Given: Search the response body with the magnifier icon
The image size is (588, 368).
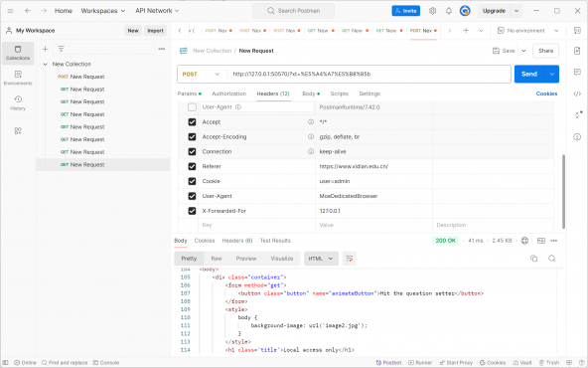Looking at the screenshot, I should pyautogui.click(x=551, y=259).
